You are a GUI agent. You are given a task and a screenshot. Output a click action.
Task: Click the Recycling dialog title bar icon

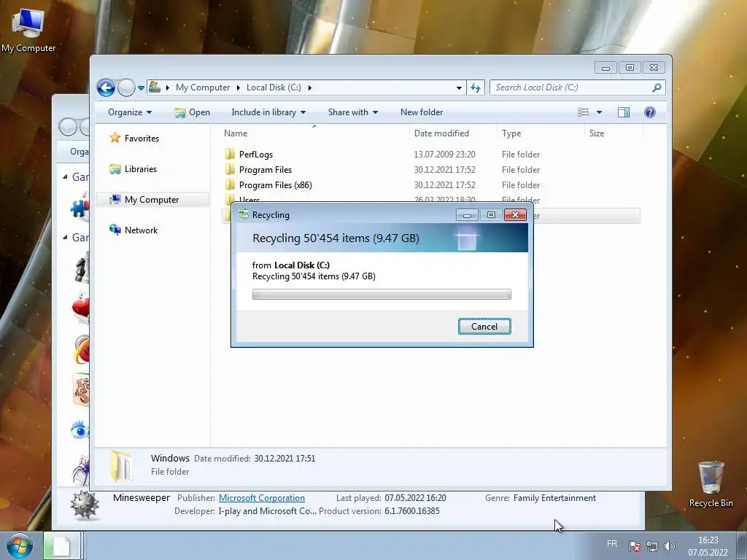[244, 215]
